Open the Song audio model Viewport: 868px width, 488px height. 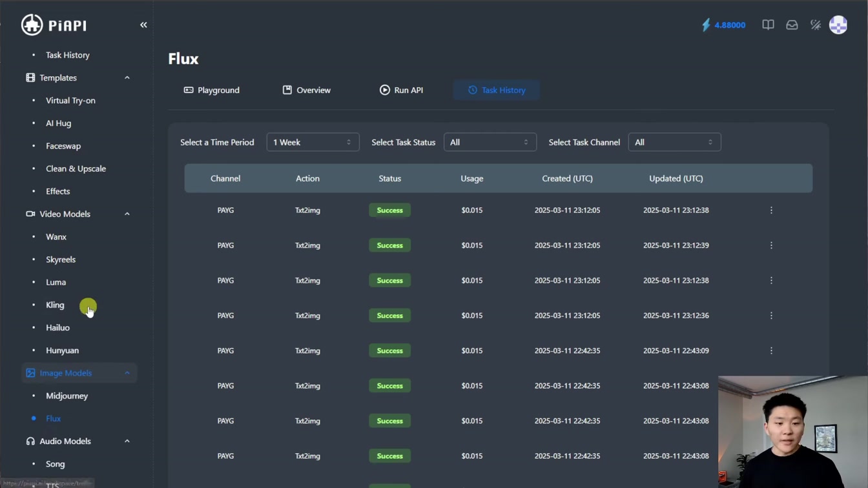(55, 464)
